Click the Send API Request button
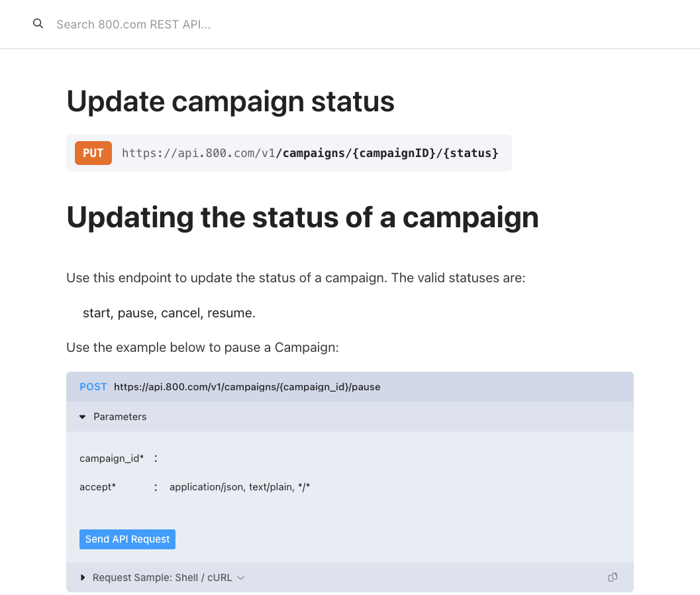 (127, 539)
